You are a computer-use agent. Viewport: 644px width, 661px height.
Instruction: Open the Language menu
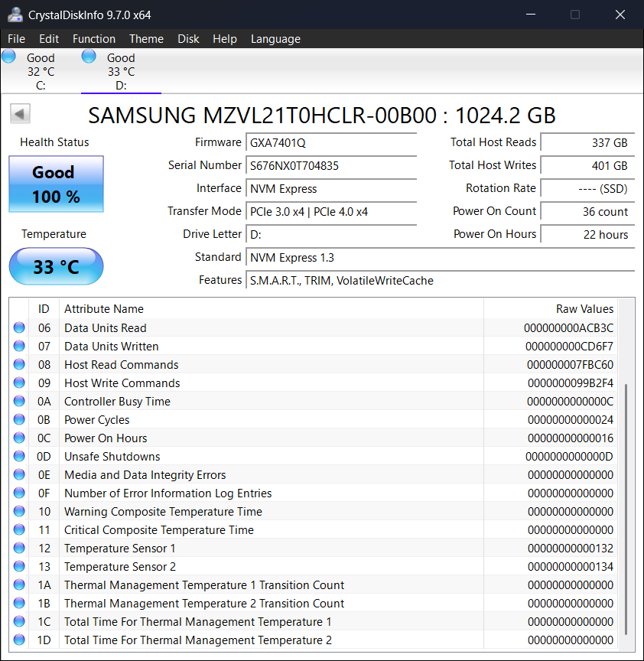[275, 39]
